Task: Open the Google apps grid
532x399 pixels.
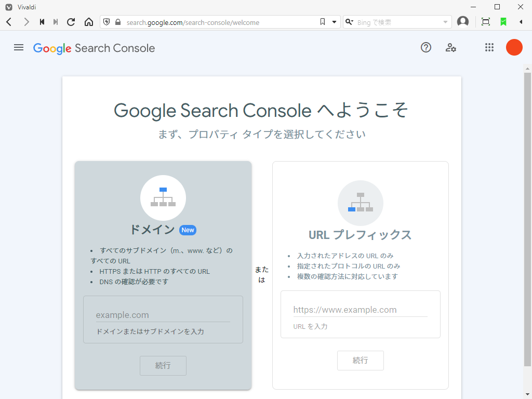Action: (x=489, y=47)
